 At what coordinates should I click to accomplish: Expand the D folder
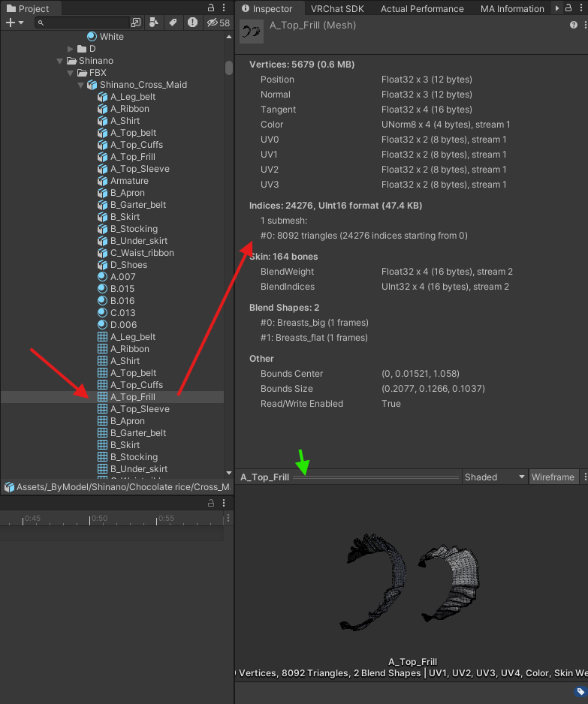[x=70, y=49]
